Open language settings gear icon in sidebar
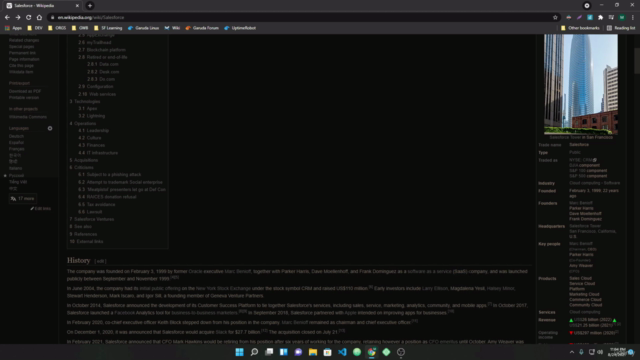 pos(50,128)
